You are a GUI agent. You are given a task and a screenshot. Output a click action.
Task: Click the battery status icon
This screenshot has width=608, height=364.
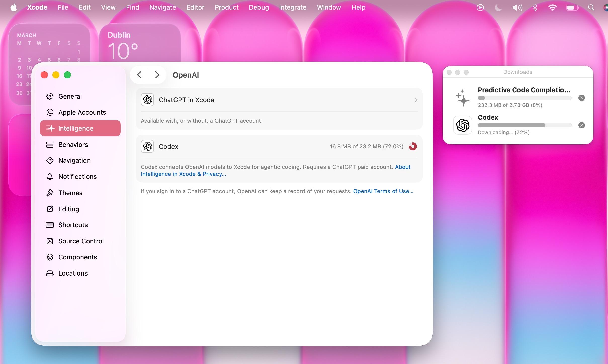coord(572,8)
